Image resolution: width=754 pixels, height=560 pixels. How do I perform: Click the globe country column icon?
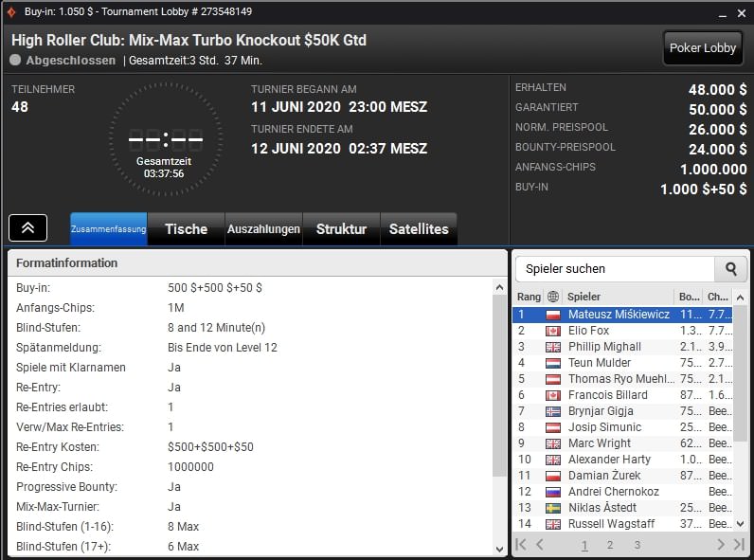coord(553,297)
